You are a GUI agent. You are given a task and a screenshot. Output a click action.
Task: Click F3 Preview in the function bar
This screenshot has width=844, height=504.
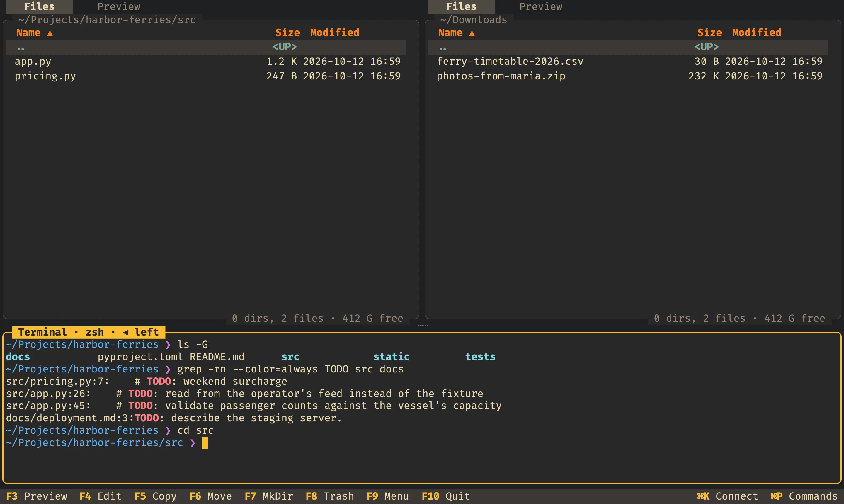[x=37, y=496]
